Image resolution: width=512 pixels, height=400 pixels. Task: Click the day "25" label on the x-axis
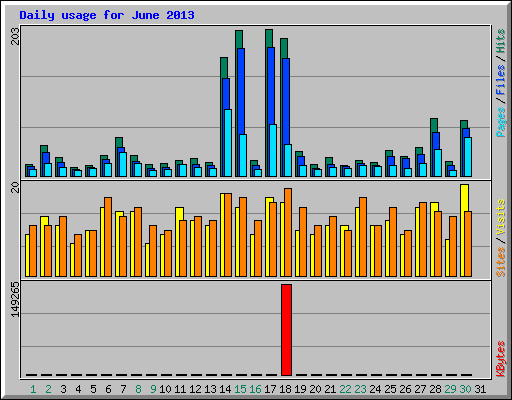390,389
